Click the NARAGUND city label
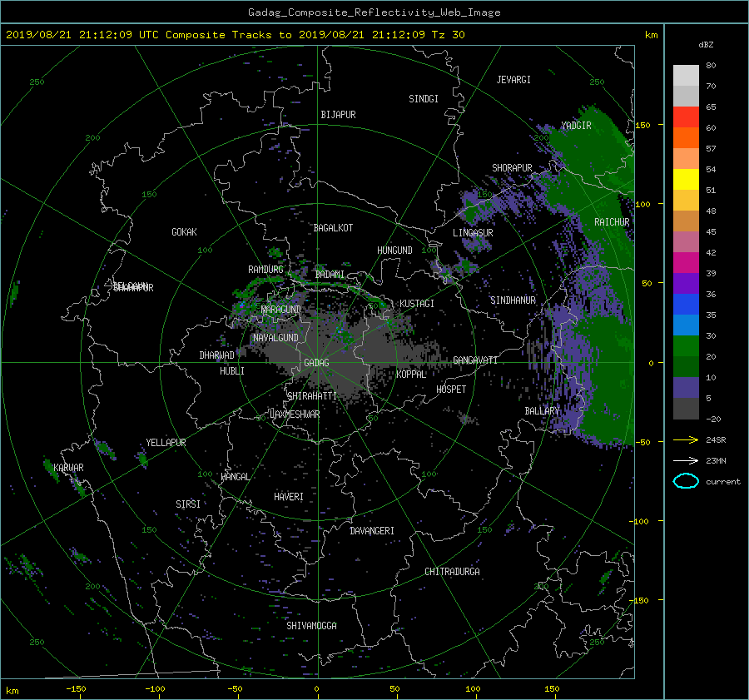 point(281,310)
